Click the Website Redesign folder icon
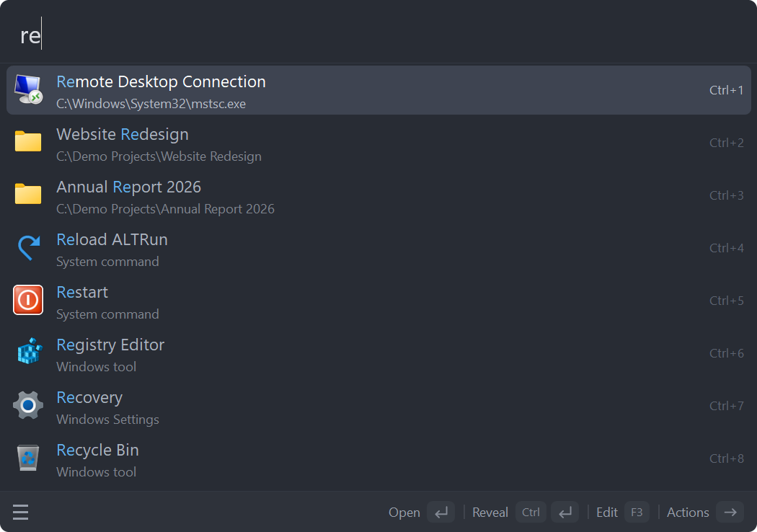 click(28, 142)
